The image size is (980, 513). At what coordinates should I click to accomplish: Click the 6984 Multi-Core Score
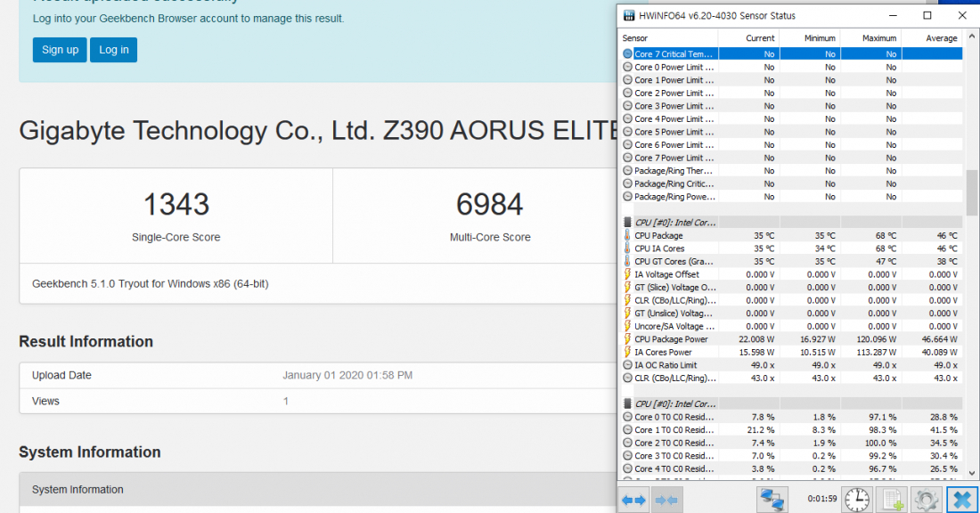pos(489,204)
